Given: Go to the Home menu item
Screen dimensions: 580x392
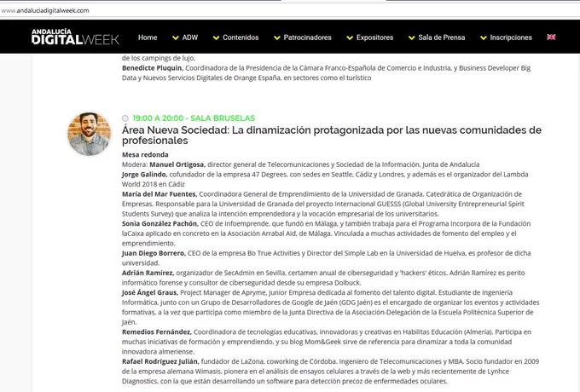Looking at the screenshot, I should pyautogui.click(x=148, y=37).
